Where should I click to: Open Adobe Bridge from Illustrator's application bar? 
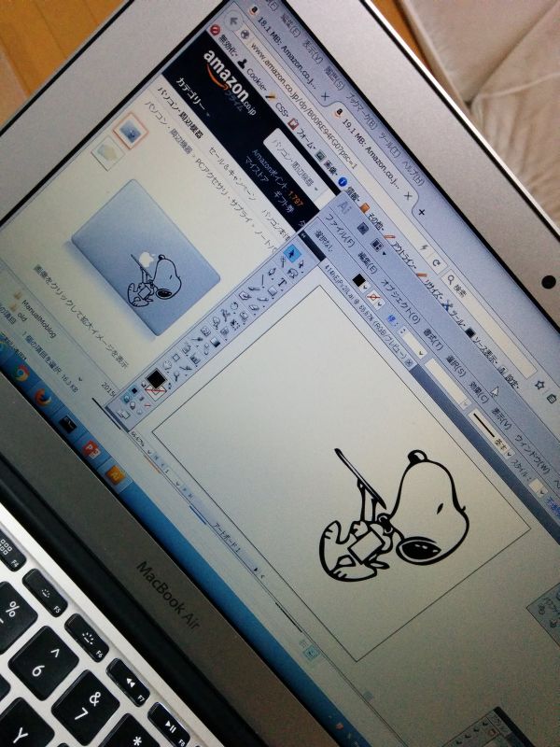click(362, 228)
